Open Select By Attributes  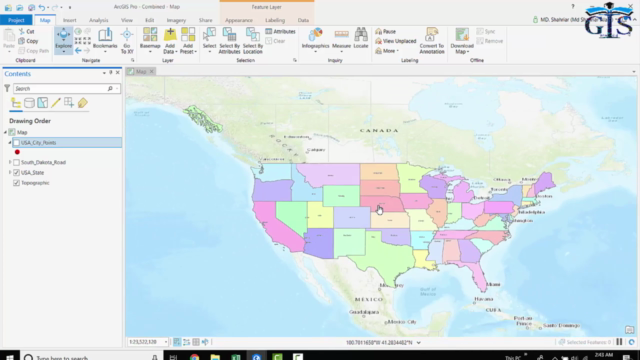tap(229, 40)
